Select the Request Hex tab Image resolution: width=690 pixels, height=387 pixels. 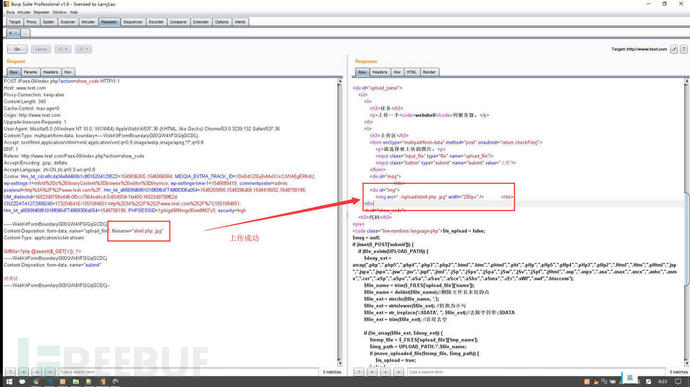[68, 72]
